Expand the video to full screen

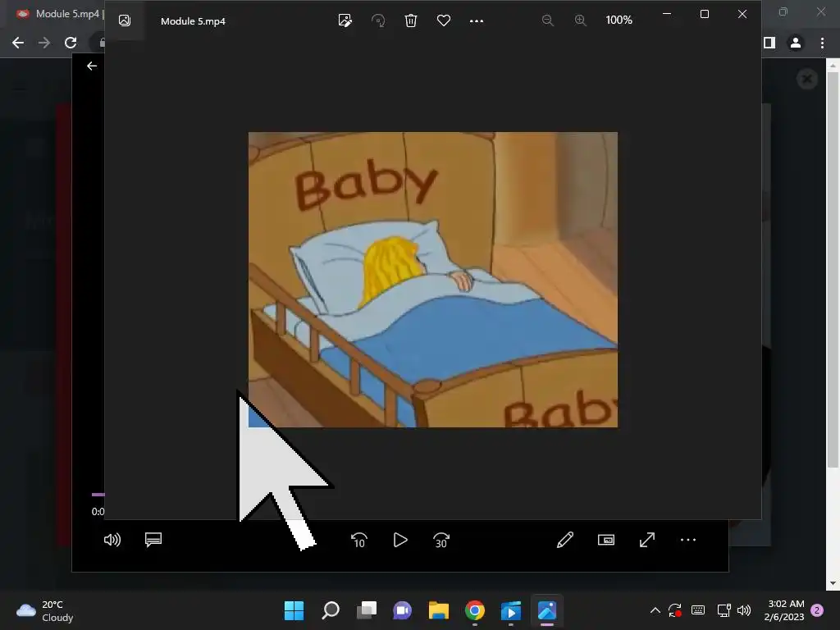tap(647, 540)
